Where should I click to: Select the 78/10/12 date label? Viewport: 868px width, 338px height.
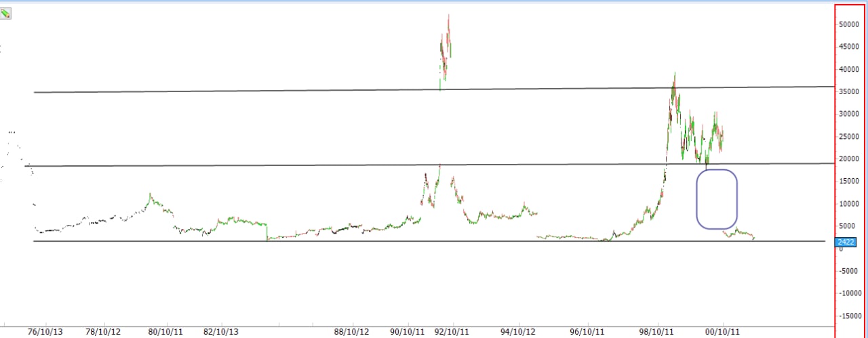[104, 332]
